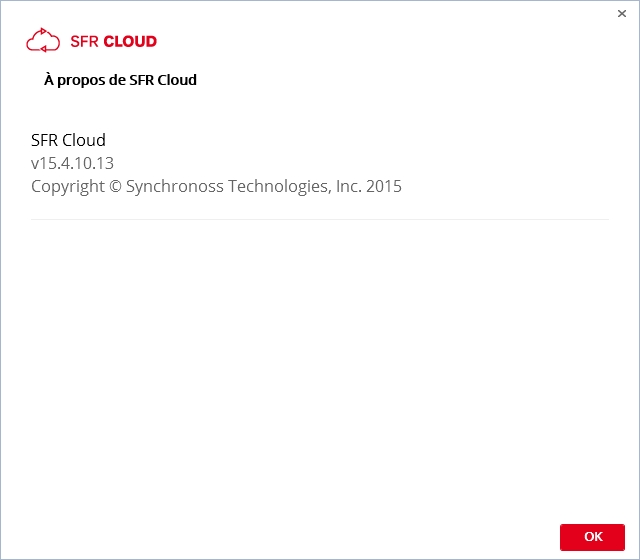Screen dimensions: 640x560
Task: Click the "SFR Cloud" product name line
Action: tap(68, 140)
